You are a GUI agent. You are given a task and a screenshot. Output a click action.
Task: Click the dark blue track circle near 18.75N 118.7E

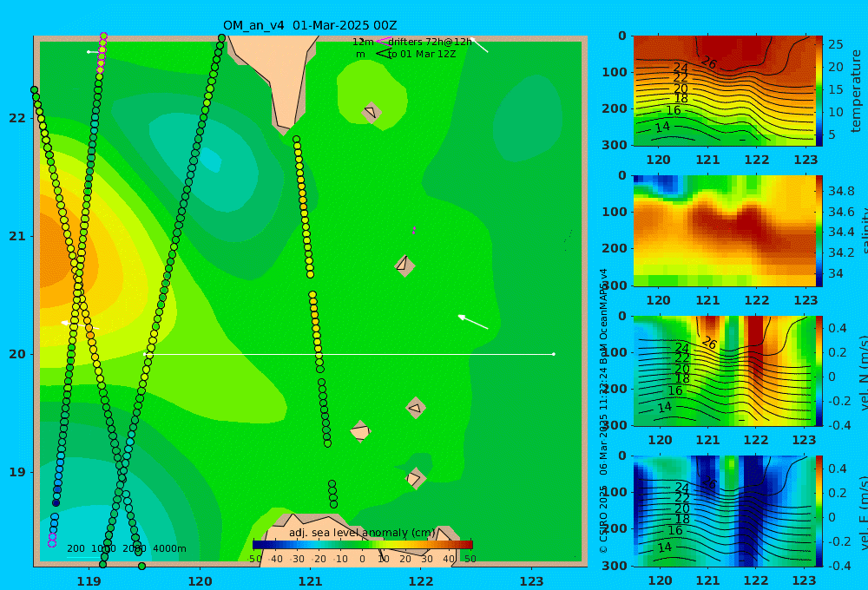(56, 502)
